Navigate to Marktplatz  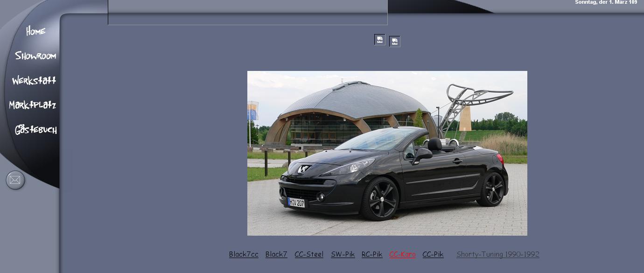click(33, 105)
